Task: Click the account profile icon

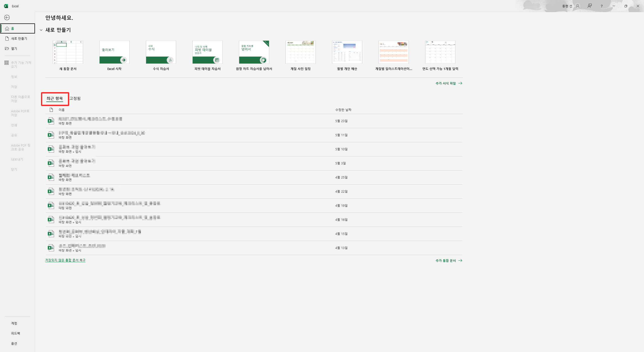Action: [578, 6]
